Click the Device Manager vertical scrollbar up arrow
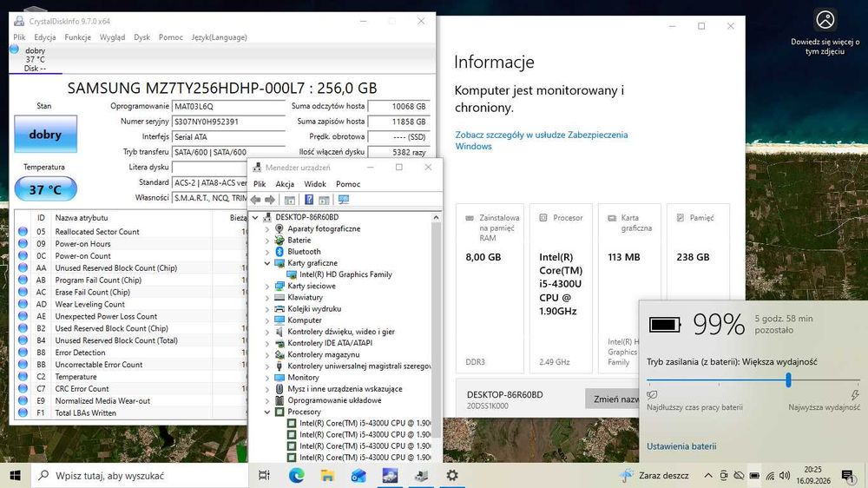 click(437, 218)
